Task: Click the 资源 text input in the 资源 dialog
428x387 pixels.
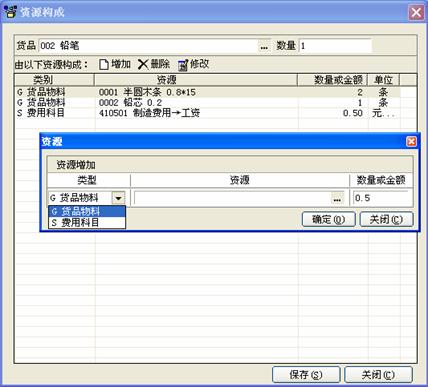Action: point(233,198)
